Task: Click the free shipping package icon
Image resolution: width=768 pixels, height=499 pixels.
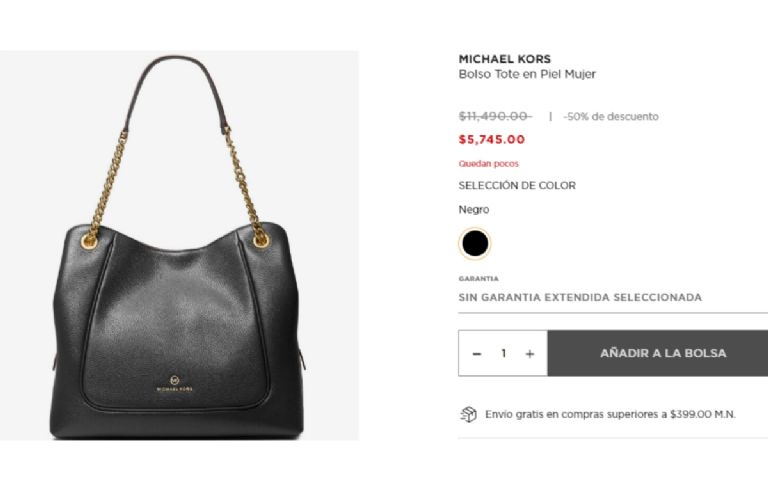Action: click(468, 414)
